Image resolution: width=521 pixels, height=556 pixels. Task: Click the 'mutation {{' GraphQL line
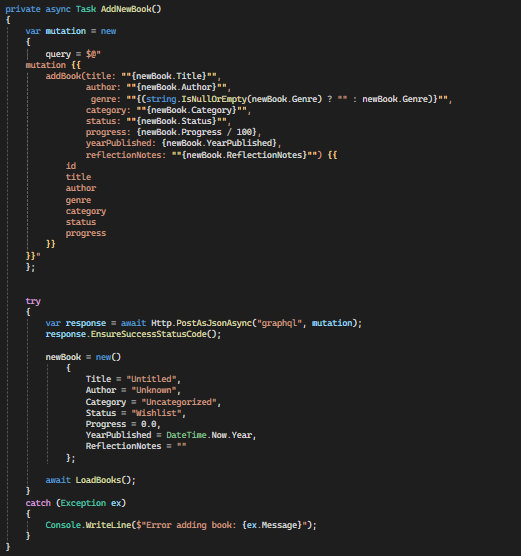point(53,65)
